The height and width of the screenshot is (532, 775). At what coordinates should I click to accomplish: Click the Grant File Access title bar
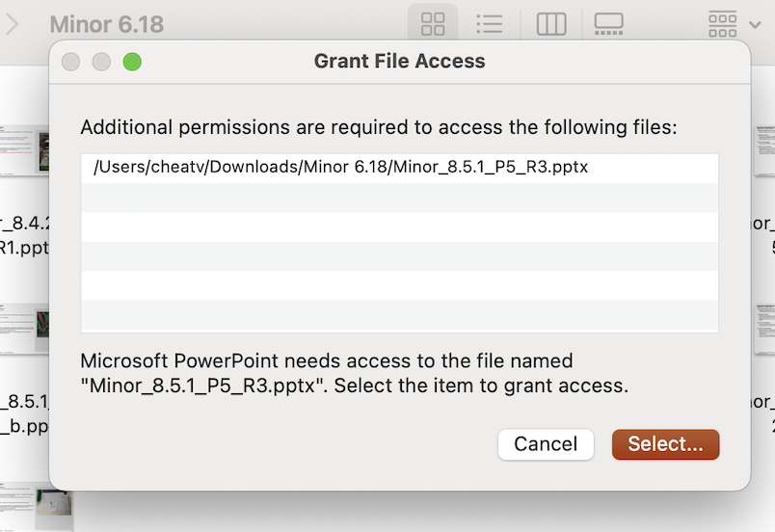399,63
